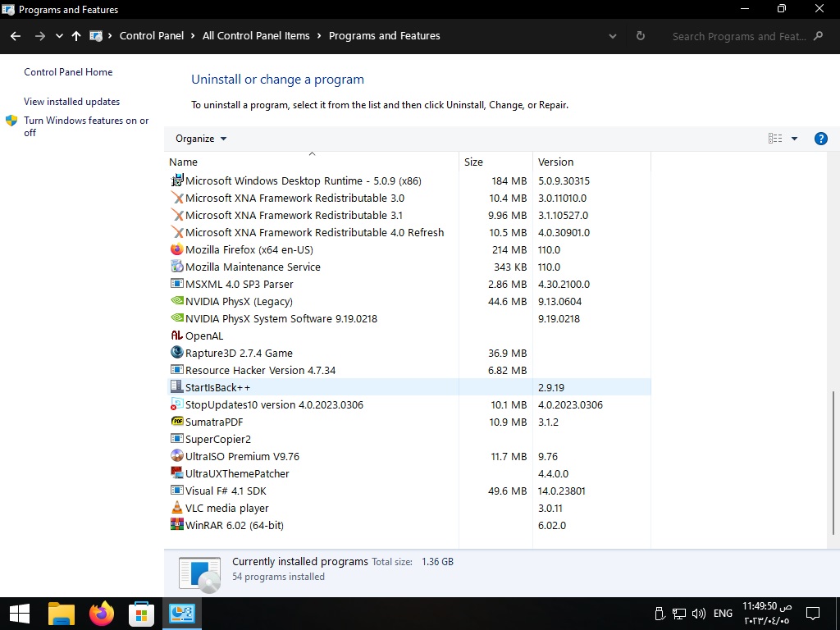Open the recent locations chevron

(x=59, y=36)
